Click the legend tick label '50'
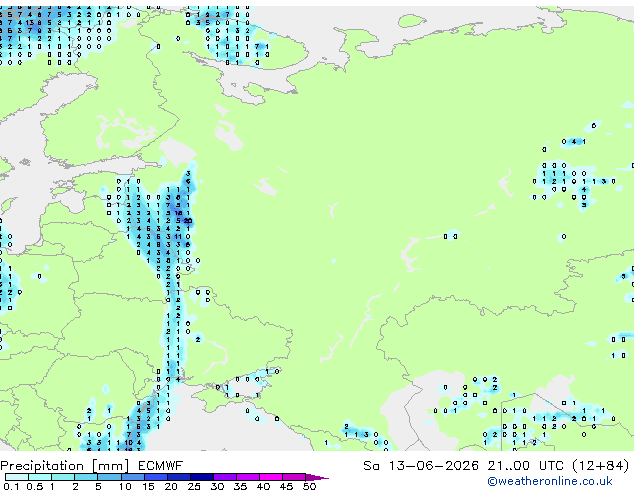634x490 pixels. (x=309, y=486)
